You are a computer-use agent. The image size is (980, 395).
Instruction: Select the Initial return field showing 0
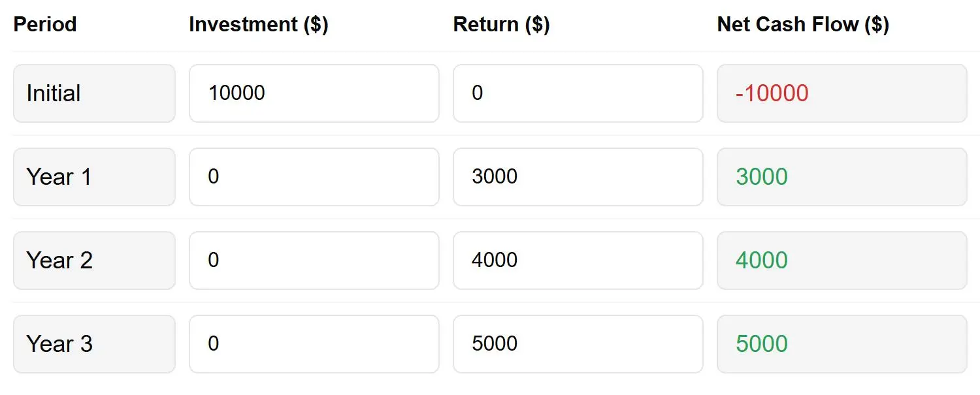(x=578, y=93)
